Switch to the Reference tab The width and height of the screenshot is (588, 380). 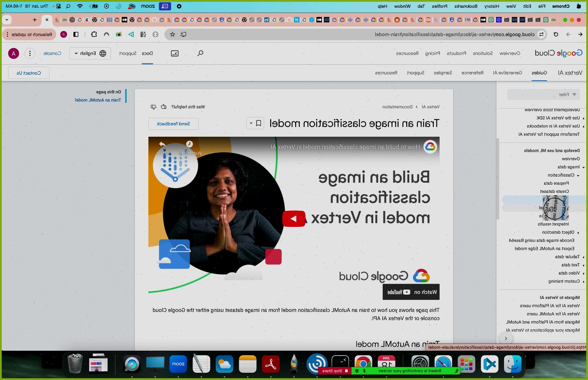pyautogui.click(x=472, y=73)
